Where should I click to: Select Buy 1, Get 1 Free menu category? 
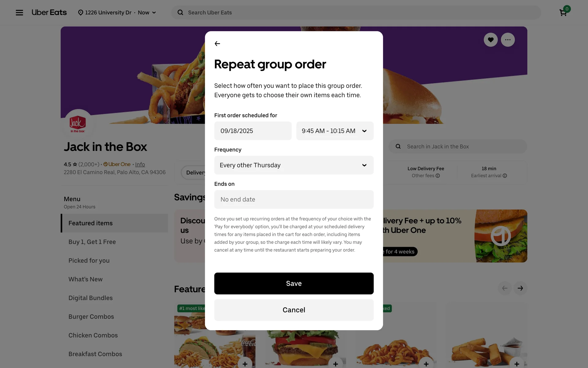pyautogui.click(x=92, y=242)
